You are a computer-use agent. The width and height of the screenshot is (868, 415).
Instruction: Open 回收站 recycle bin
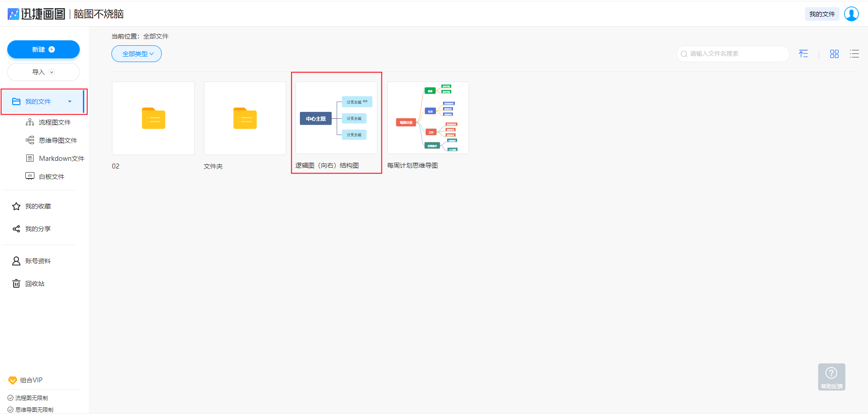click(34, 284)
